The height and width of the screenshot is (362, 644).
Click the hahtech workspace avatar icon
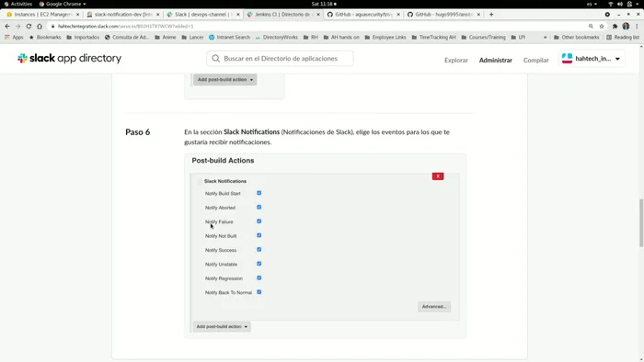click(x=568, y=59)
